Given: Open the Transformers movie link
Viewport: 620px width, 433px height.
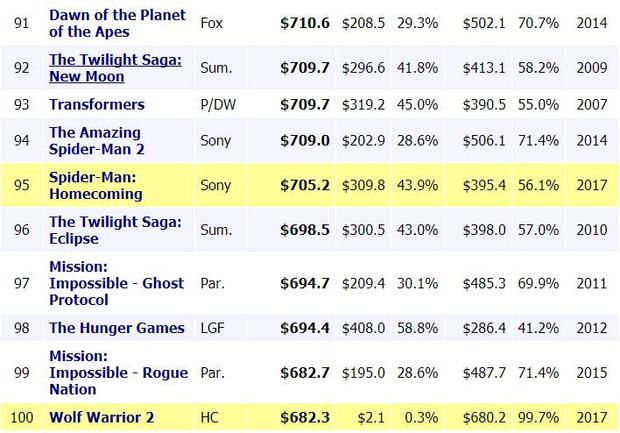Looking at the screenshot, I should tap(97, 105).
